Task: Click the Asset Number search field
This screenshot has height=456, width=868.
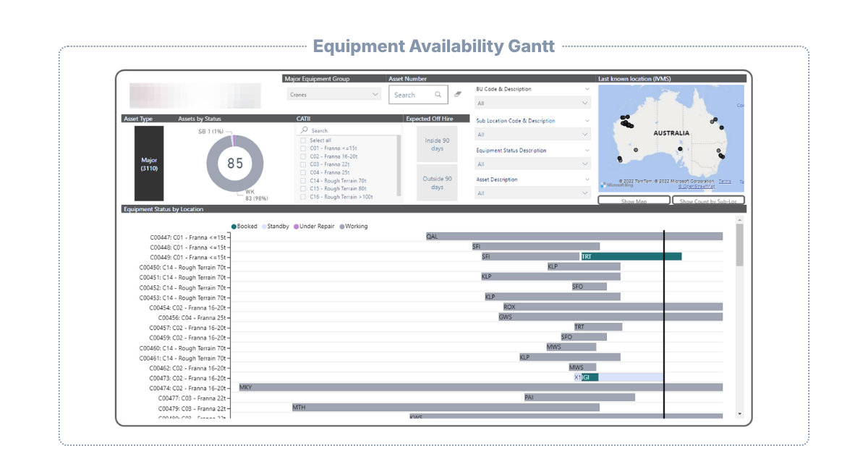Action: (x=418, y=95)
